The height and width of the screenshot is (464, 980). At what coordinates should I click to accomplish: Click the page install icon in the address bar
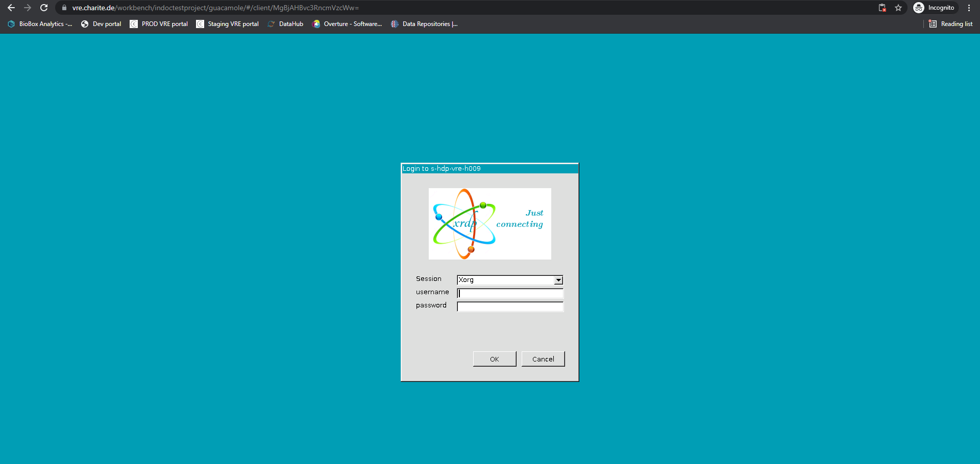pyautogui.click(x=881, y=8)
